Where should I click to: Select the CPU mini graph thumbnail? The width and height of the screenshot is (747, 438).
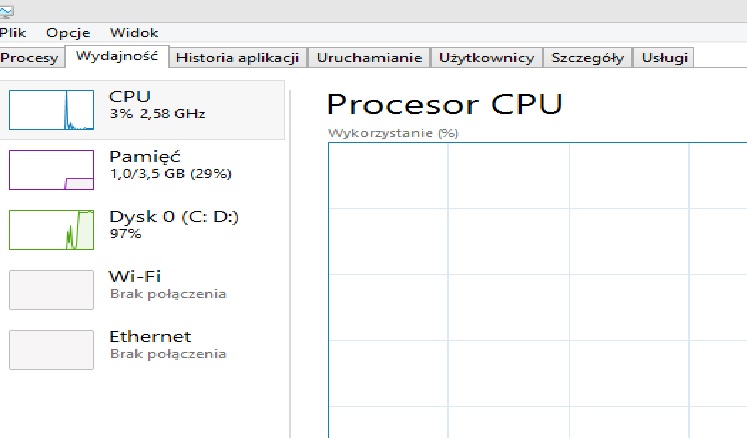51,109
